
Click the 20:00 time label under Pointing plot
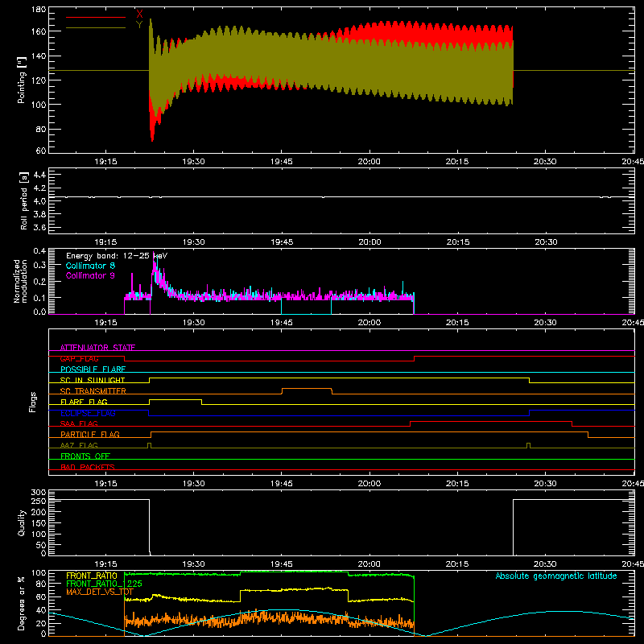pyautogui.click(x=369, y=162)
